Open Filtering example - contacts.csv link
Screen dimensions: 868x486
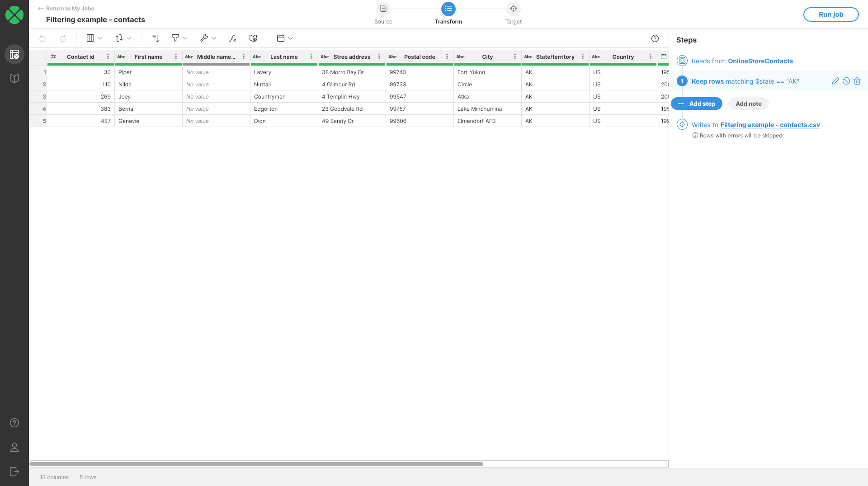click(770, 125)
